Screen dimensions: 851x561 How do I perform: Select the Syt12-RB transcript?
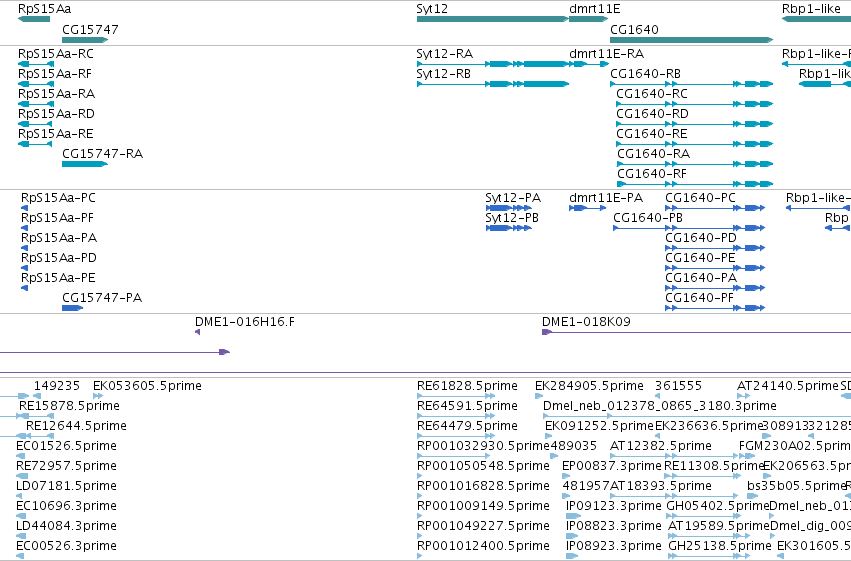tap(493, 84)
